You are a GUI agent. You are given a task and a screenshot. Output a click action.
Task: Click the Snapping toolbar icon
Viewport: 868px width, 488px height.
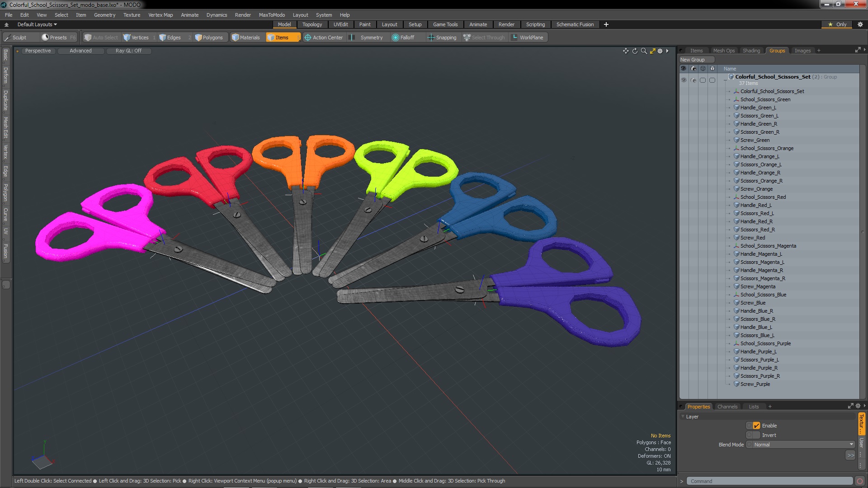[x=431, y=38]
